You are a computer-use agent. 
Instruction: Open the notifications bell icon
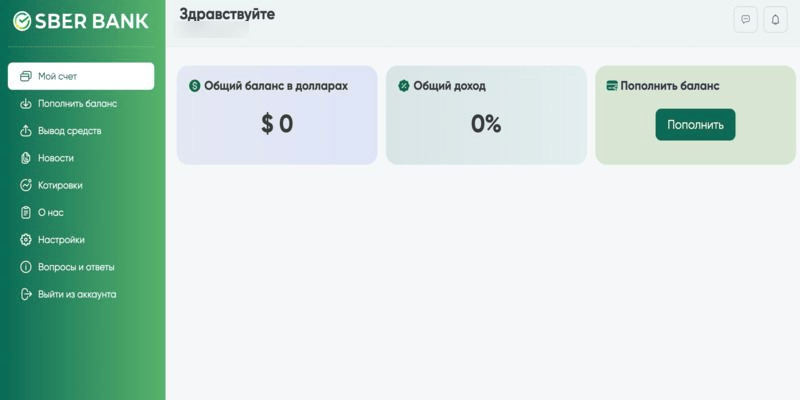click(775, 20)
